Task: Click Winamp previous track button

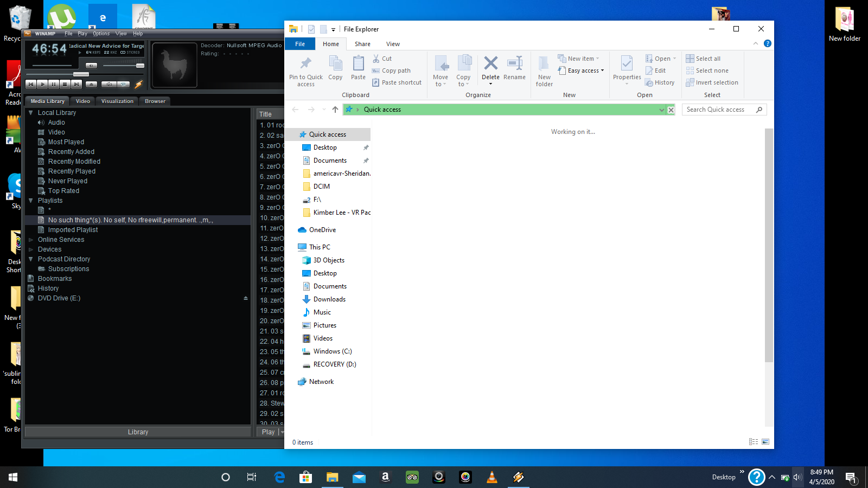Action: pos(31,84)
